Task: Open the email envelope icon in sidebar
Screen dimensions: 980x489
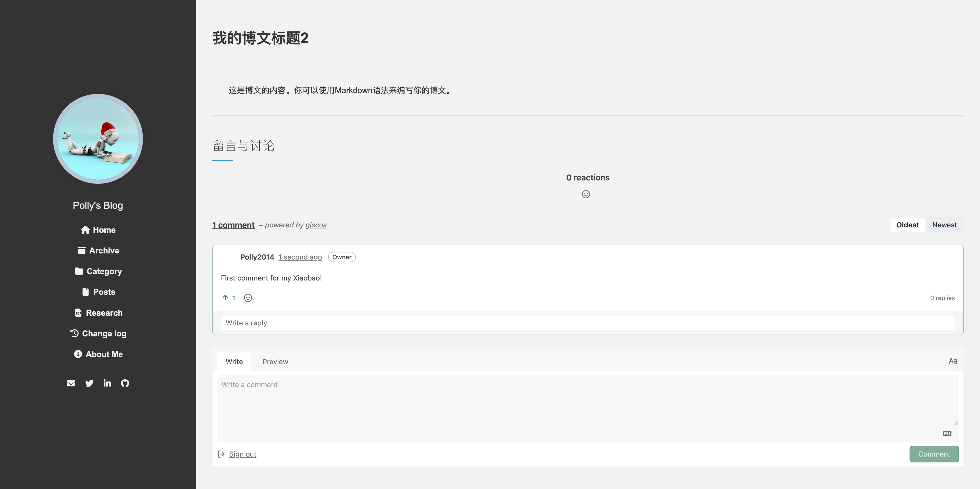Action: [x=71, y=383]
